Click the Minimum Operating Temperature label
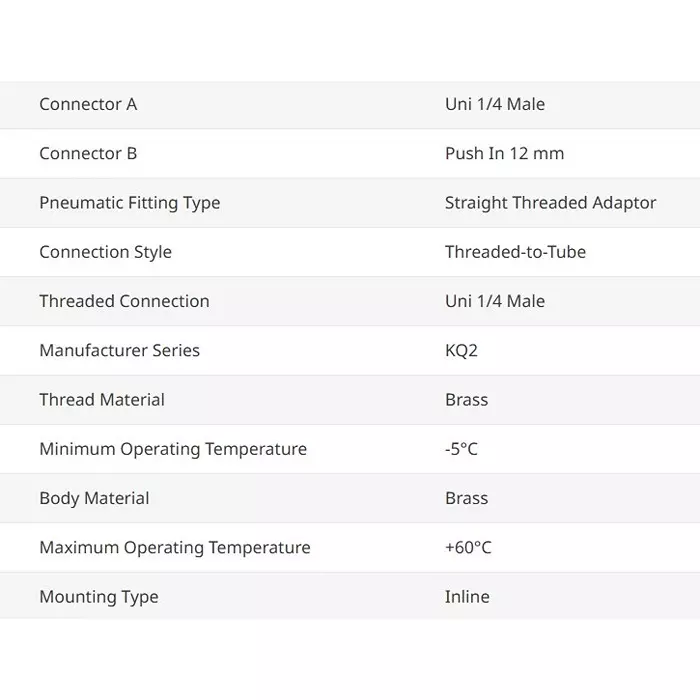This screenshot has height=700, width=700. [x=173, y=449]
